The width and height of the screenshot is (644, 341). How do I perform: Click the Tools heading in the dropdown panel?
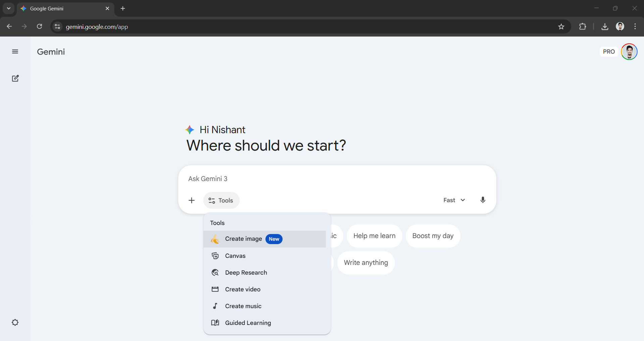217,223
